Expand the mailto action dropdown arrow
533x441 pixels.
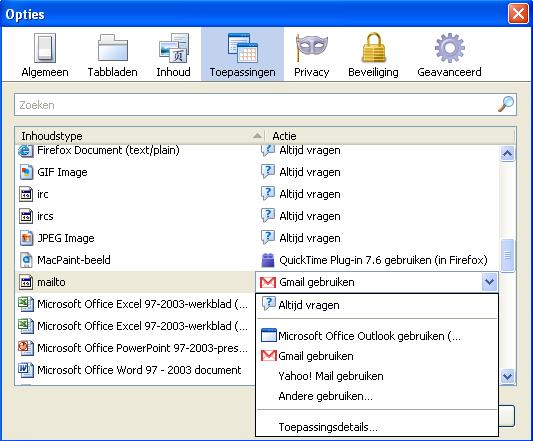(489, 282)
